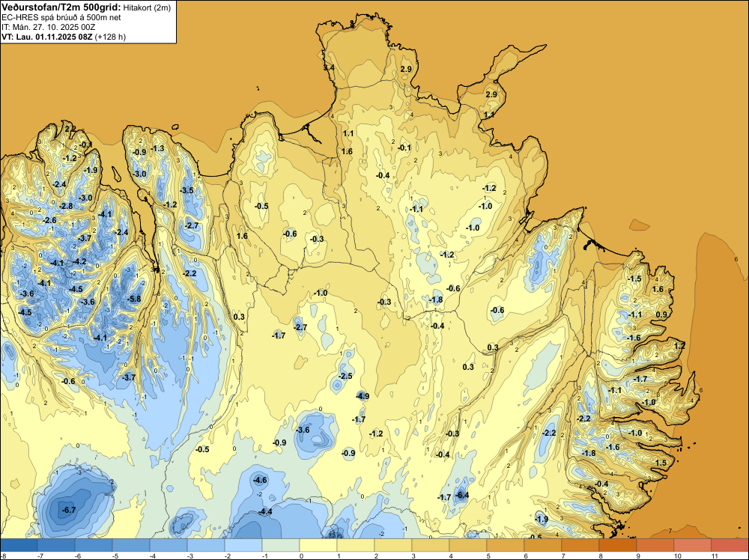Click the 0.9 temperature value
Image resolution: width=749 pixels, height=560 pixels.
(661, 315)
